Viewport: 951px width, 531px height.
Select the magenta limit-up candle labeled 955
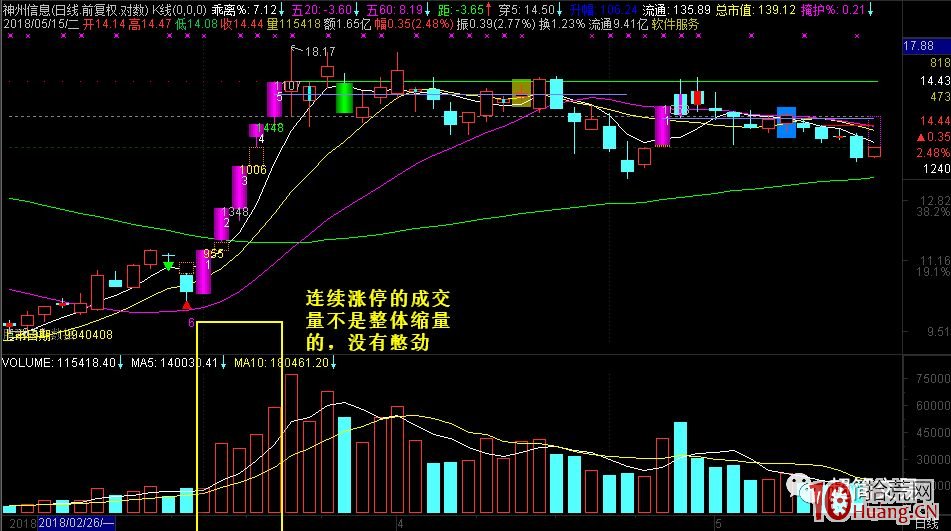tap(203, 272)
